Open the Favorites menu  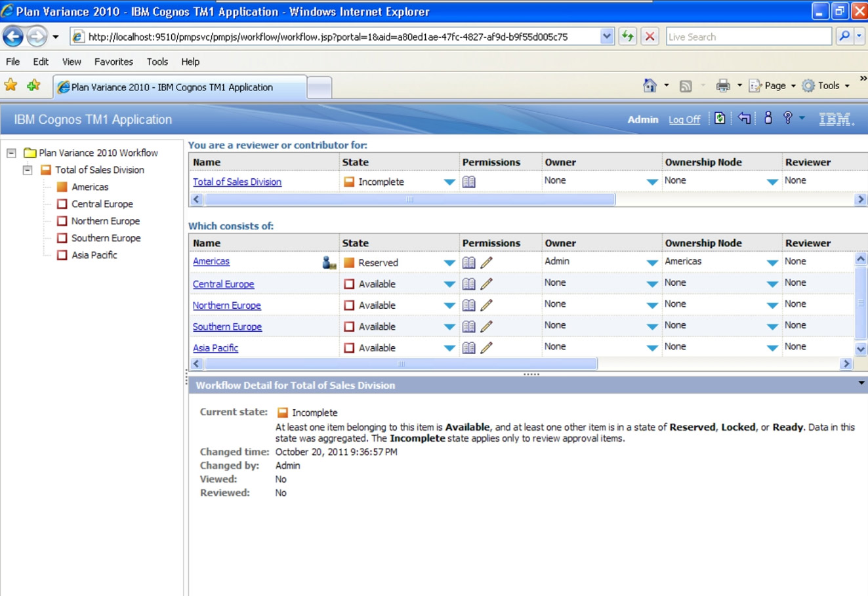(x=113, y=62)
